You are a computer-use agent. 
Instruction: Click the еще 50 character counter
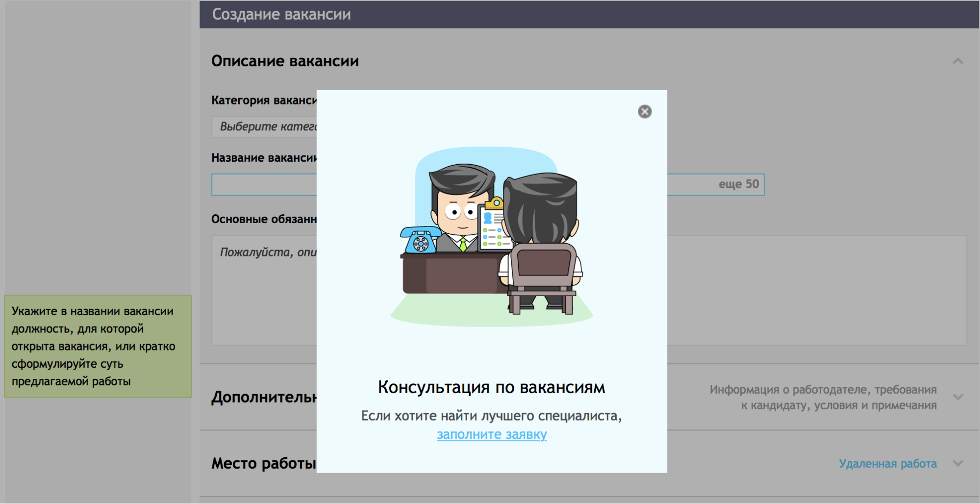click(738, 184)
